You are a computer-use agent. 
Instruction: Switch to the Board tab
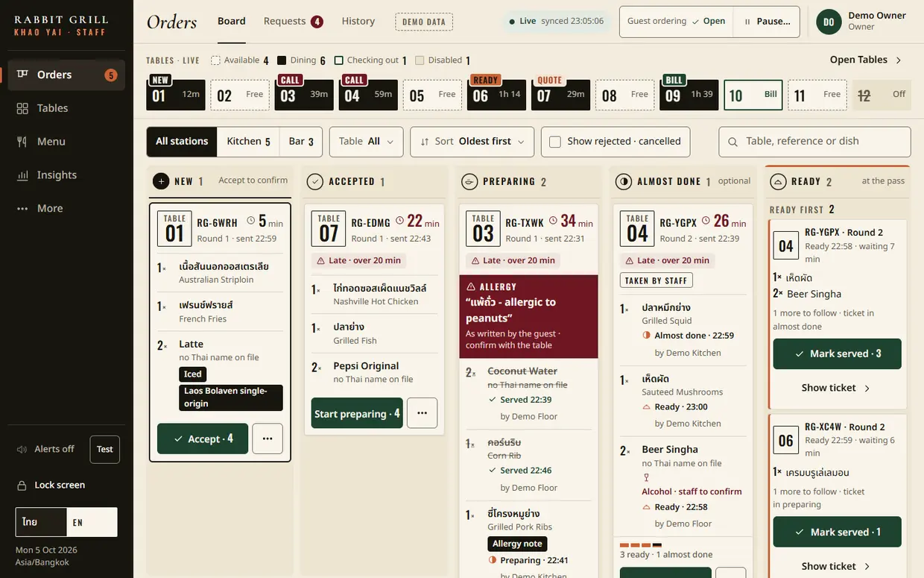click(232, 21)
